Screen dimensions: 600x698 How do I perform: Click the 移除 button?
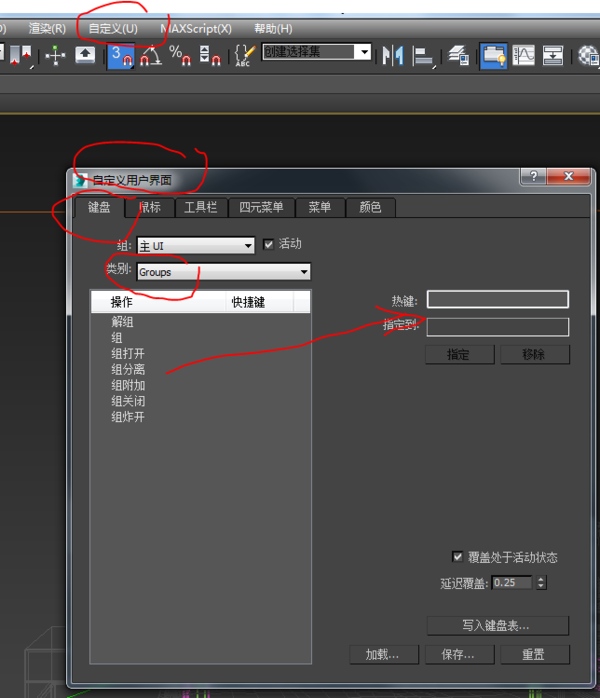click(x=535, y=355)
